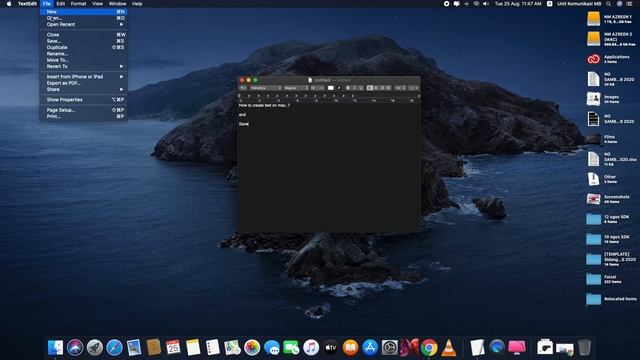Choose Open… in the File menu
The width and height of the screenshot is (640, 360).
[x=84, y=18]
